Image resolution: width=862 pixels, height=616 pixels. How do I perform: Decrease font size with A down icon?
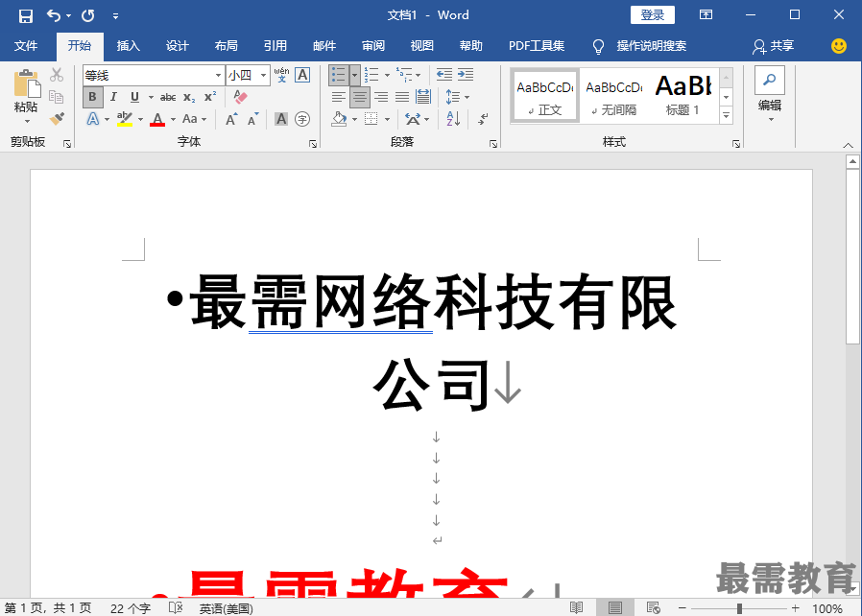click(x=252, y=119)
